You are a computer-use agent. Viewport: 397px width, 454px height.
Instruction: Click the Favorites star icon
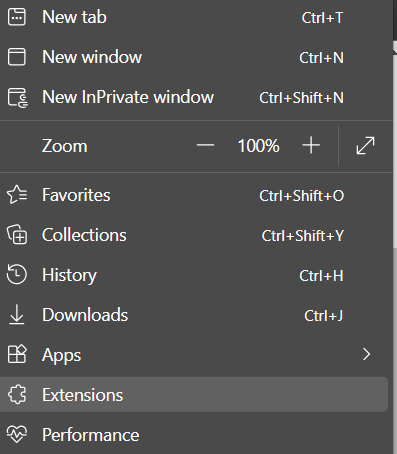(17, 195)
